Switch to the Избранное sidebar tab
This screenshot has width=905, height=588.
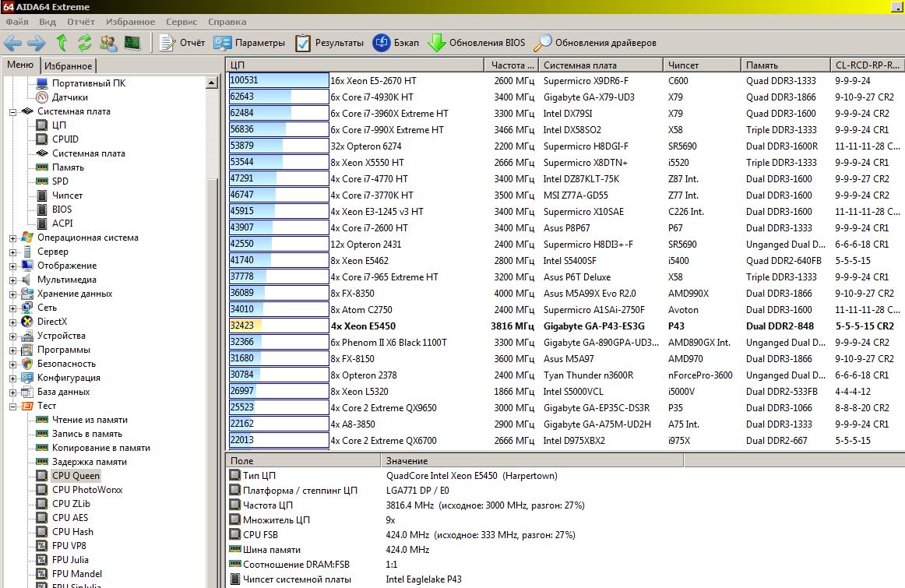click(x=68, y=65)
